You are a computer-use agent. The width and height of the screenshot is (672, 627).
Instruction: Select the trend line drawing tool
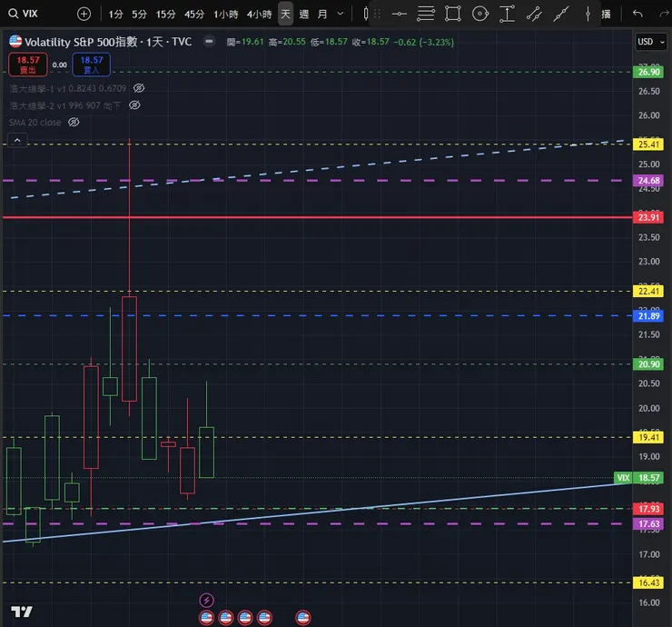560,15
